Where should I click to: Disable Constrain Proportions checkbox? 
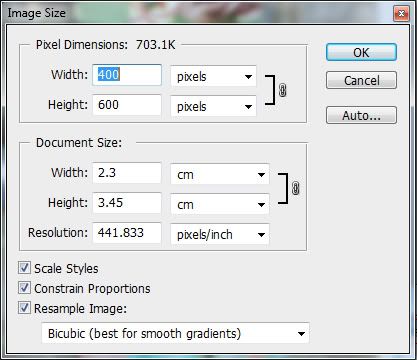click(24, 288)
